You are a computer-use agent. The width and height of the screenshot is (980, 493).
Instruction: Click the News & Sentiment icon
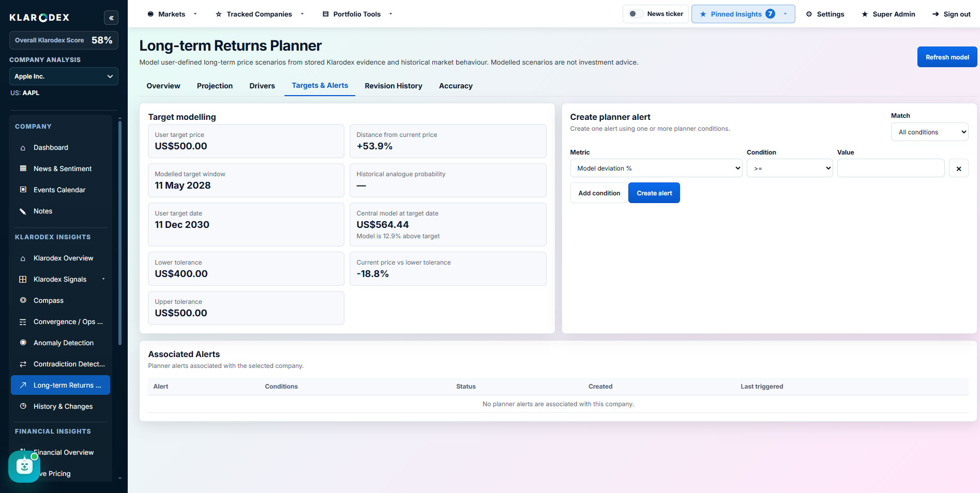(x=23, y=168)
